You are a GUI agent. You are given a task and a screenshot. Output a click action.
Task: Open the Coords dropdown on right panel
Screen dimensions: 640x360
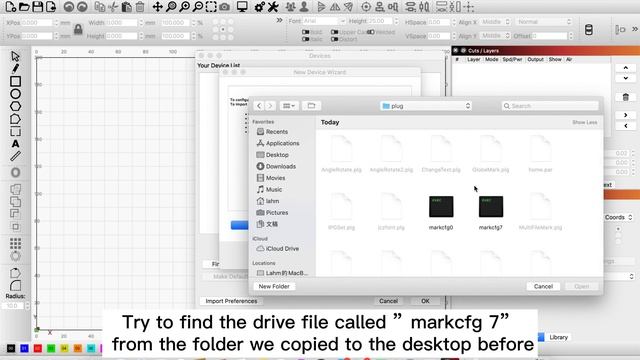click(618, 217)
